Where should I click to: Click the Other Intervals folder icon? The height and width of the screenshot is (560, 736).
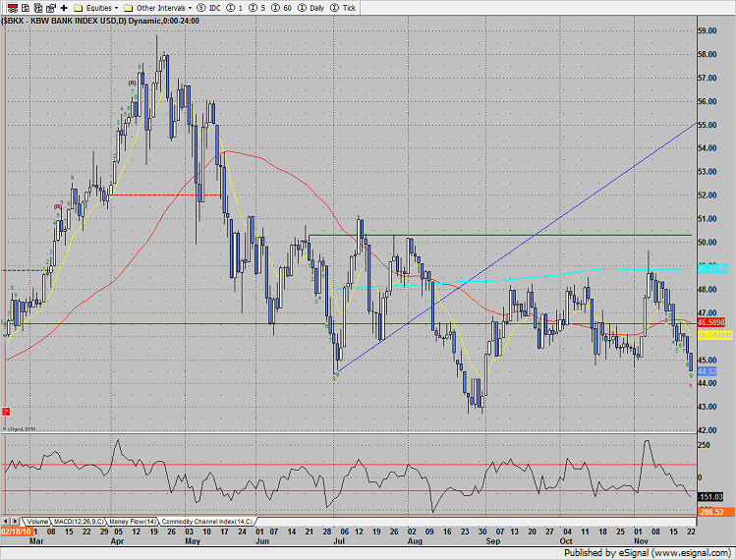pos(128,8)
